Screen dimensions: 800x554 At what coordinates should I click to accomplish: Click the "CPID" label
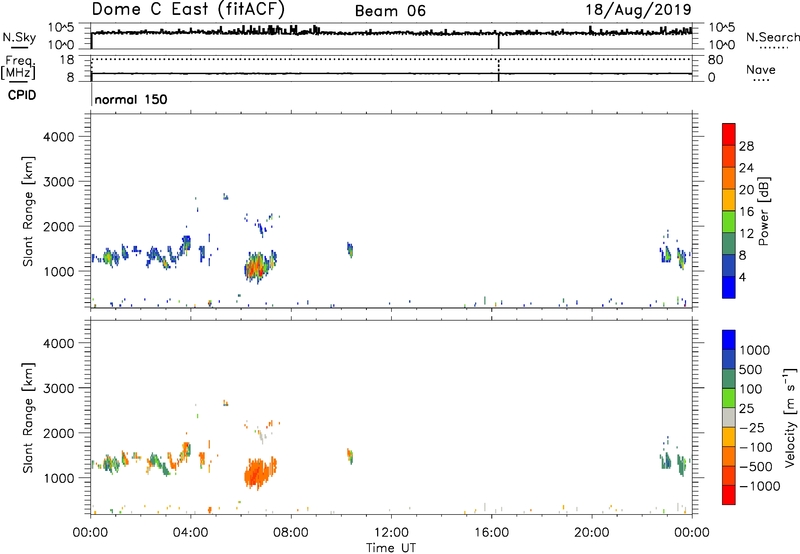click(x=22, y=95)
